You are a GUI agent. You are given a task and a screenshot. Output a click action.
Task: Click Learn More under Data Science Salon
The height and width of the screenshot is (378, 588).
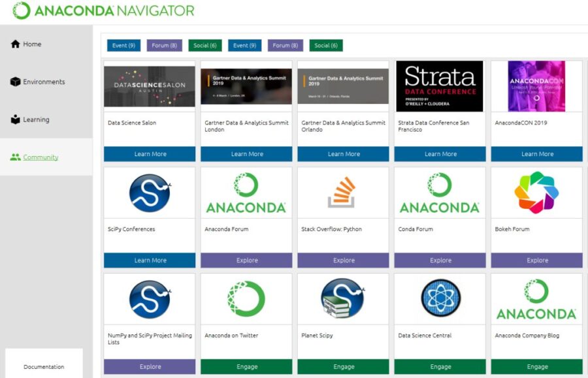150,154
